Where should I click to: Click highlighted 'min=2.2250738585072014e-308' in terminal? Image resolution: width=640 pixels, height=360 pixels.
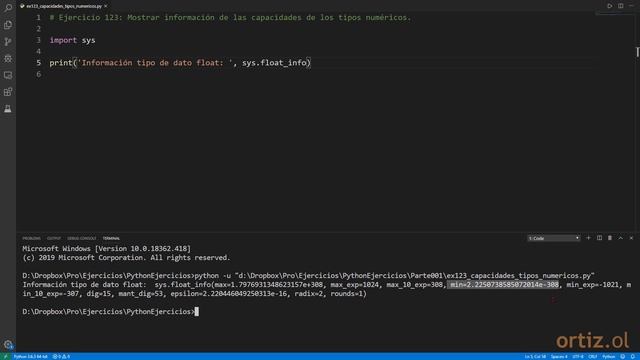tap(504, 284)
